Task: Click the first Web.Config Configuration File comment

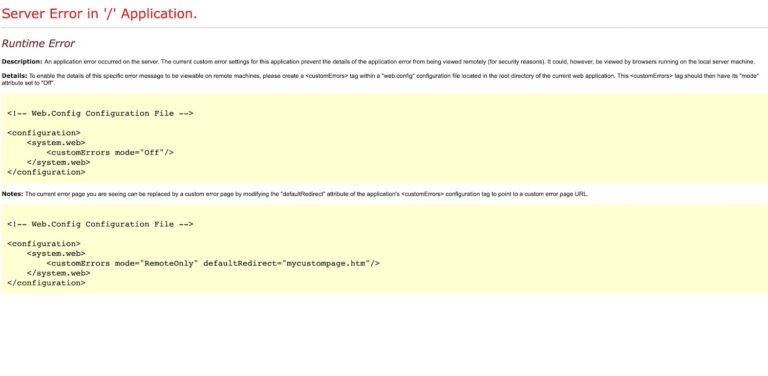Action: point(100,114)
